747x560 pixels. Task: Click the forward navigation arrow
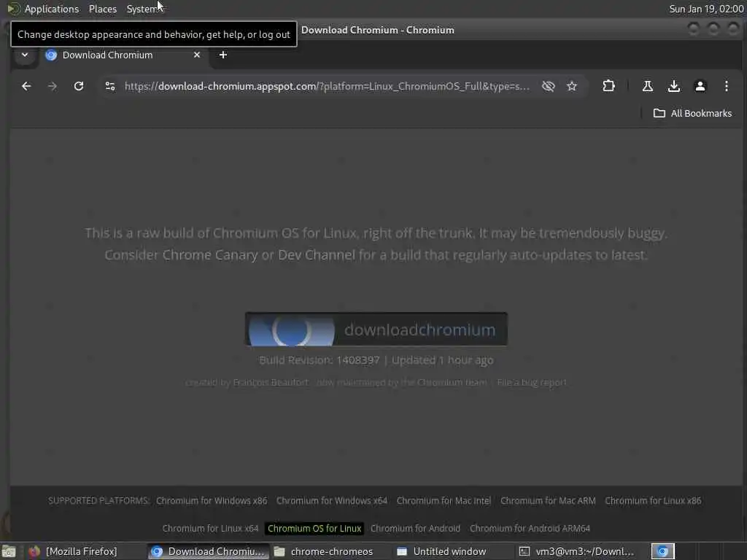pos(53,86)
